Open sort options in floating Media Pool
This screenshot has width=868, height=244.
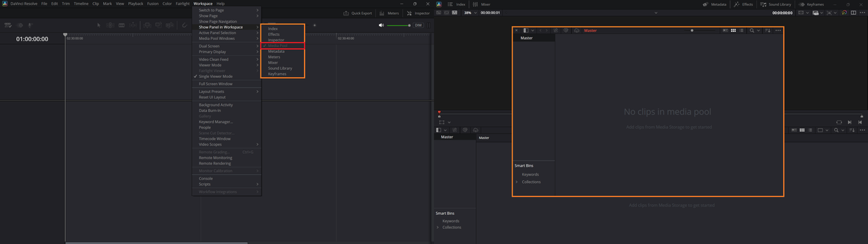coord(767,30)
